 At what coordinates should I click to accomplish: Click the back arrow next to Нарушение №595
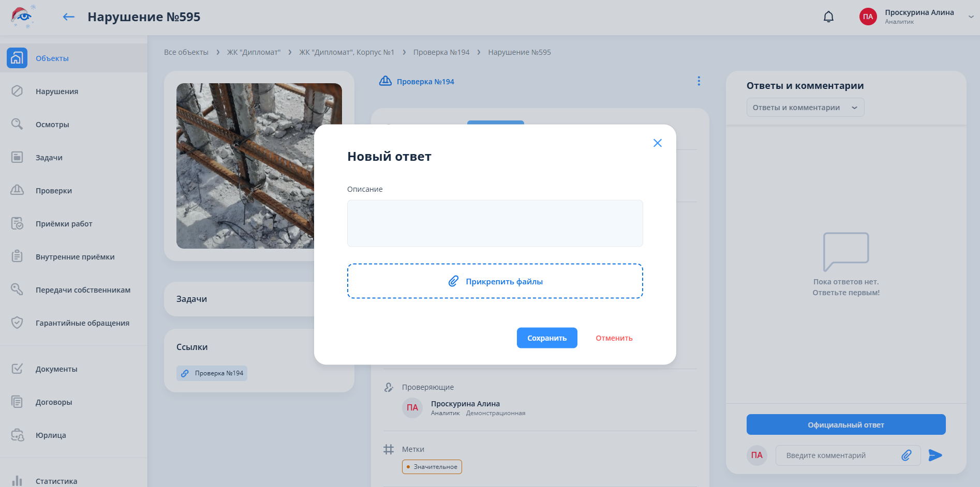pyautogui.click(x=68, y=17)
